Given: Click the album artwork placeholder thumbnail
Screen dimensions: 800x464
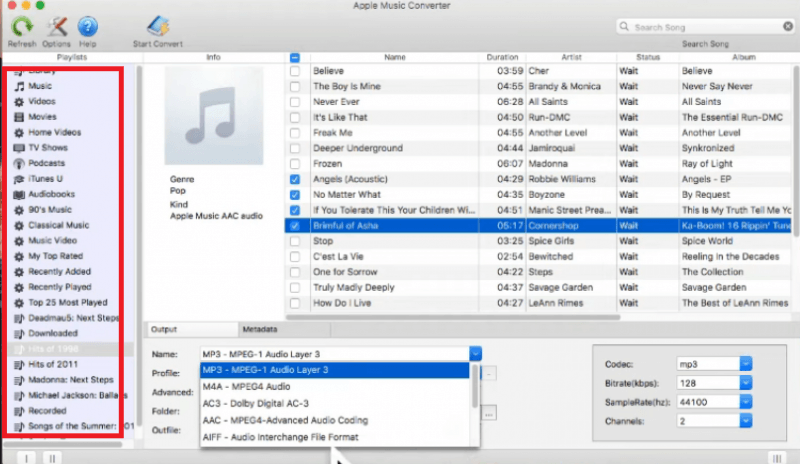Looking at the screenshot, I should pyautogui.click(x=214, y=116).
